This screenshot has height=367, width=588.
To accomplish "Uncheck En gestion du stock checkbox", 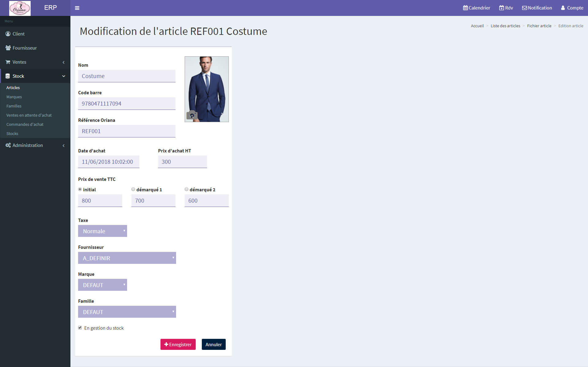I will pyautogui.click(x=80, y=328).
